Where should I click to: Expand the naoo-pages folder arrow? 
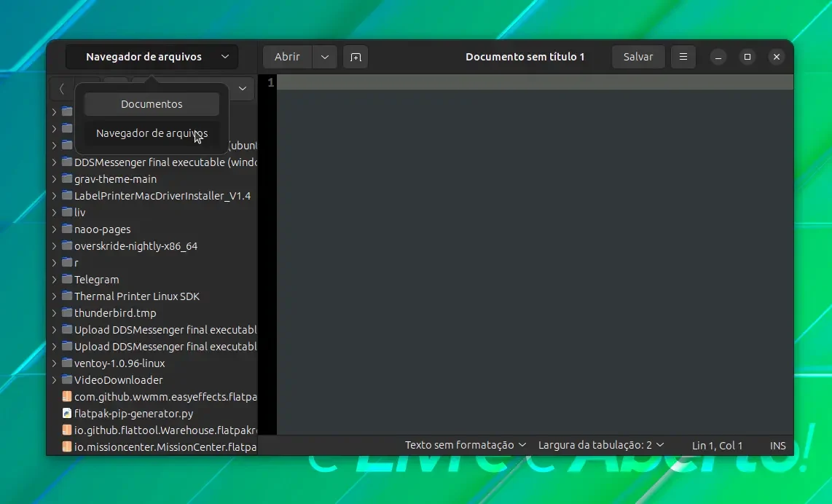(x=54, y=229)
